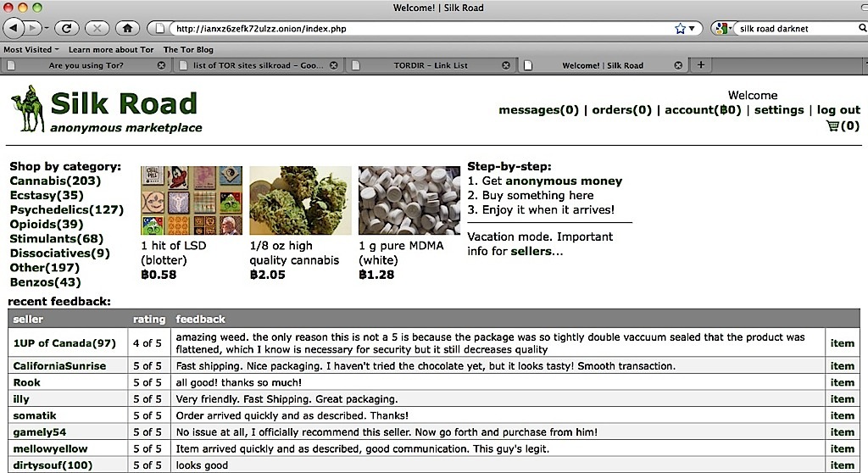Browse the Psychedelics(127) category
868x473 pixels.
[x=66, y=210]
